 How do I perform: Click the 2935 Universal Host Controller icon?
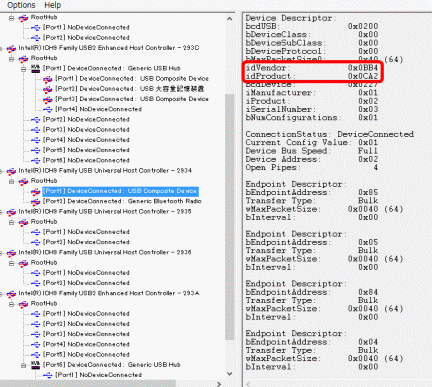click(x=11, y=212)
